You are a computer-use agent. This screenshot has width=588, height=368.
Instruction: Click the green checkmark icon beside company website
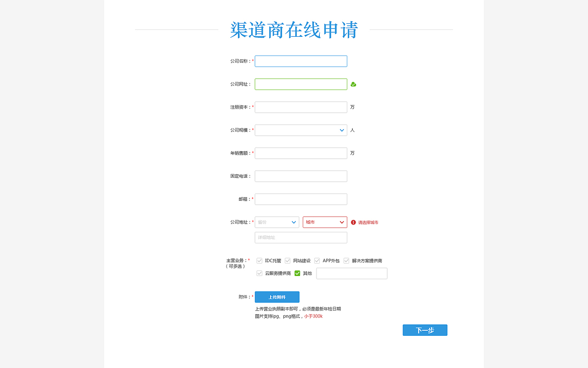point(353,84)
